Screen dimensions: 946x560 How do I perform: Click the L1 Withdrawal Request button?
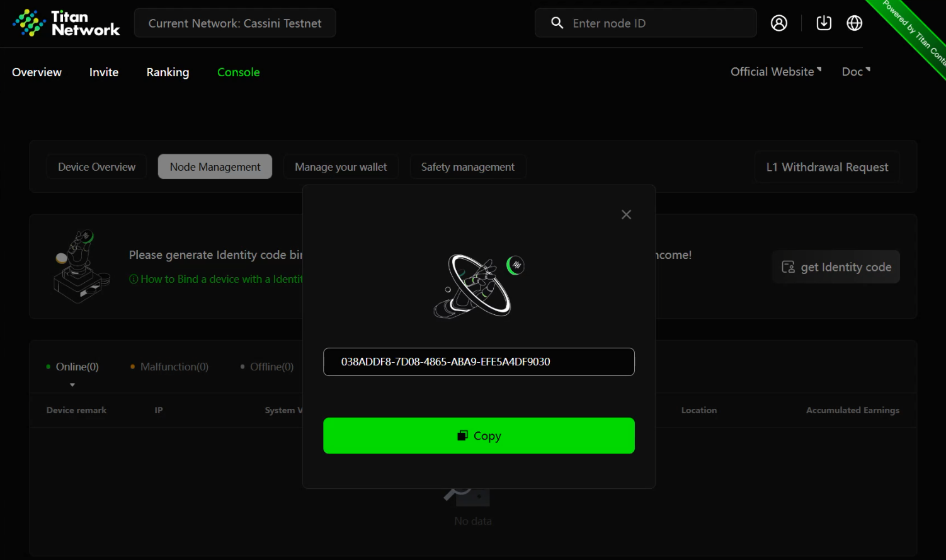(827, 167)
